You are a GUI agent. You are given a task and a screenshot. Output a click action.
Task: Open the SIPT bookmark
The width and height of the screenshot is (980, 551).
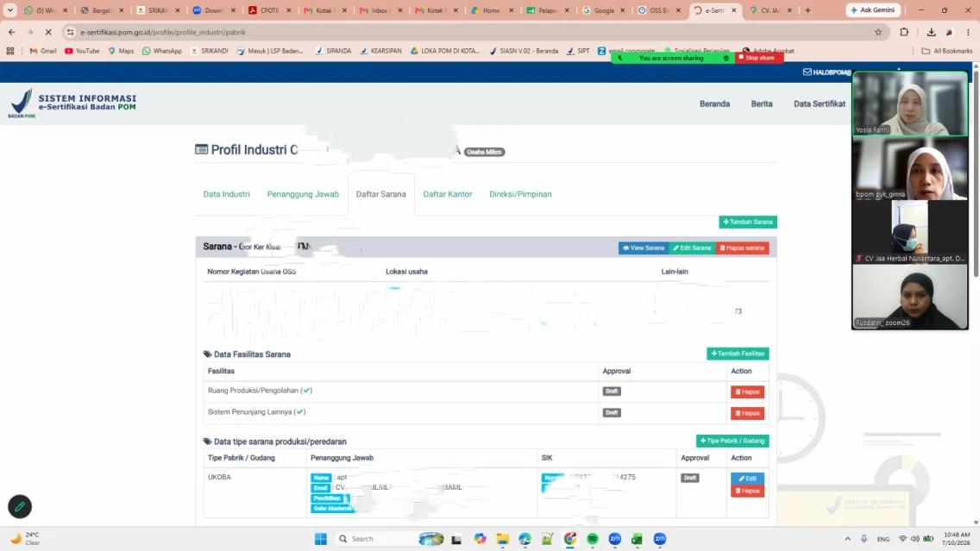pyautogui.click(x=578, y=51)
